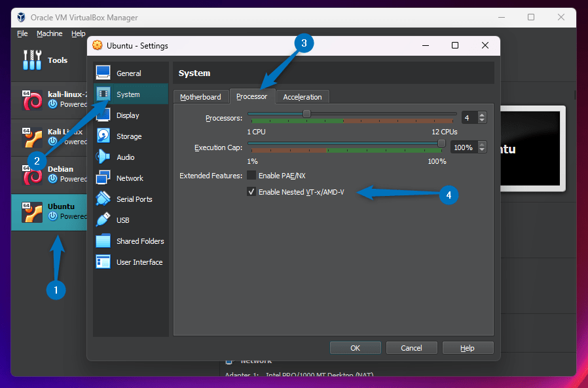Screen dimensions: 588x388
Task: Select the Display settings icon
Action: [128, 115]
